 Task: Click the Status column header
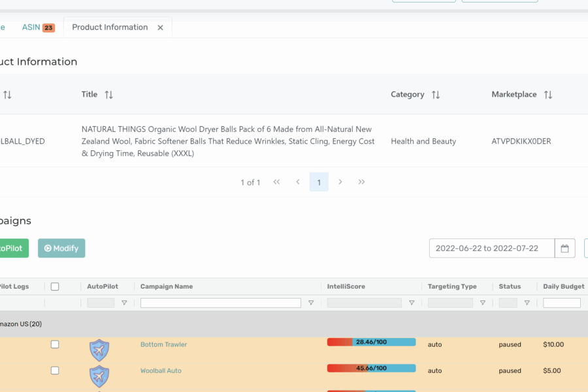510,287
